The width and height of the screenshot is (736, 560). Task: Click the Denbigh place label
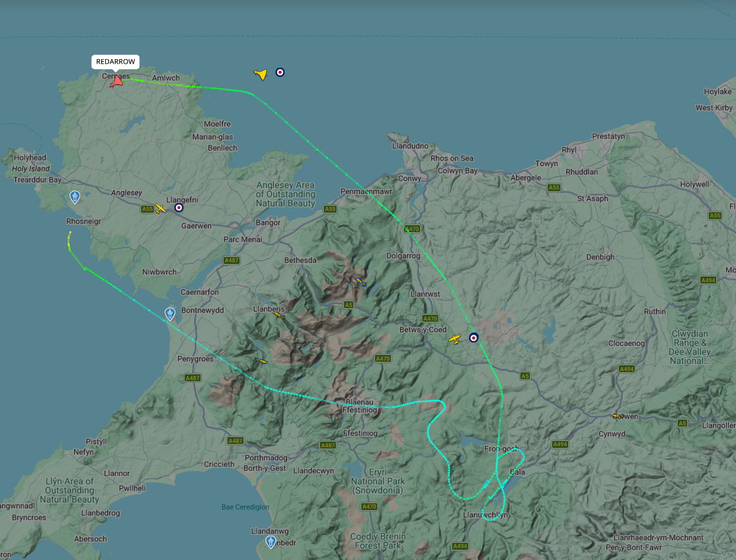pyautogui.click(x=601, y=257)
